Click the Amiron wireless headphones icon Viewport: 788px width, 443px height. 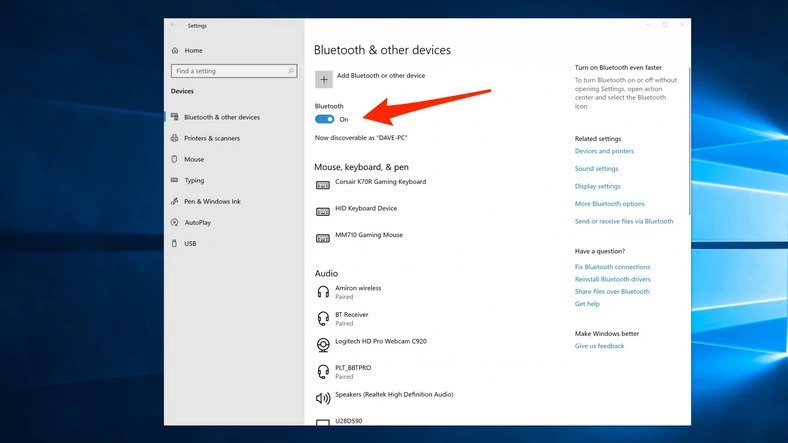coord(323,292)
